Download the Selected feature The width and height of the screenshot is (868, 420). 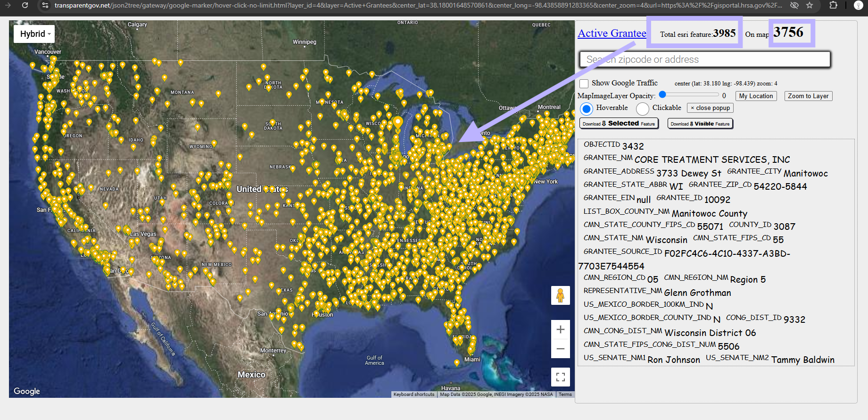point(619,124)
